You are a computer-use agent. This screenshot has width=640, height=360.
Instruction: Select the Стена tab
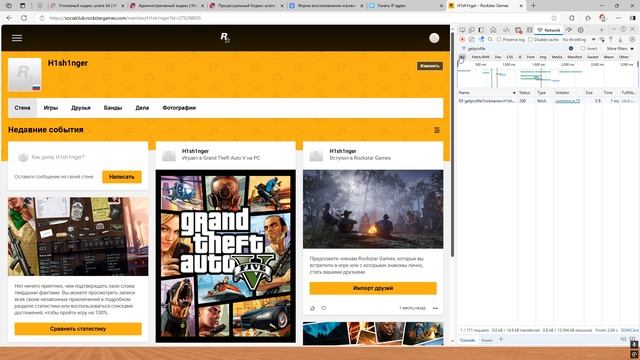click(x=22, y=108)
